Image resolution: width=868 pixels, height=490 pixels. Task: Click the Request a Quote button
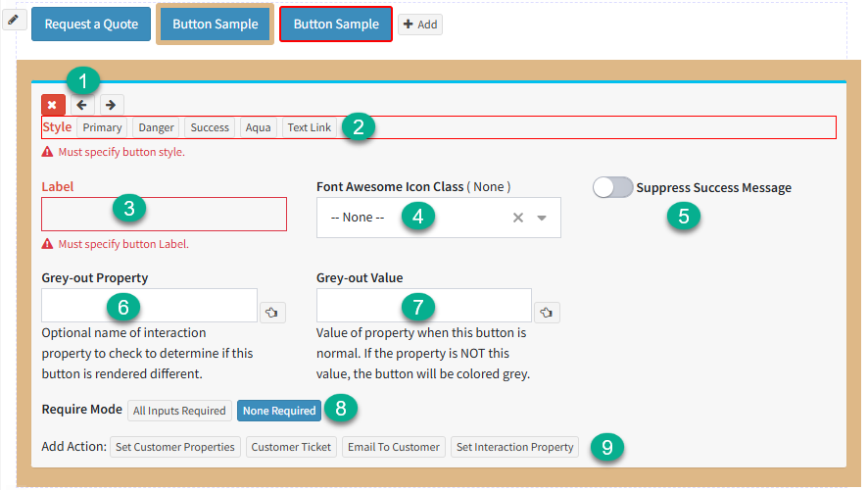click(x=91, y=24)
